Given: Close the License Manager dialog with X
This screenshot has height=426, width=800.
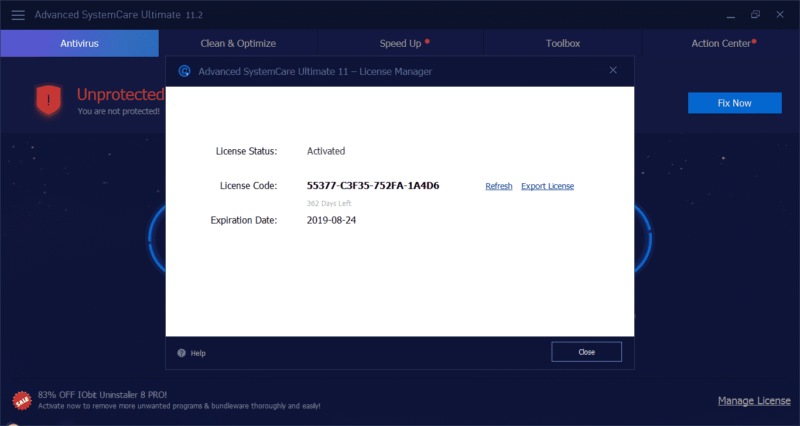Looking at the screenshot, I should (x=613, y=70).
